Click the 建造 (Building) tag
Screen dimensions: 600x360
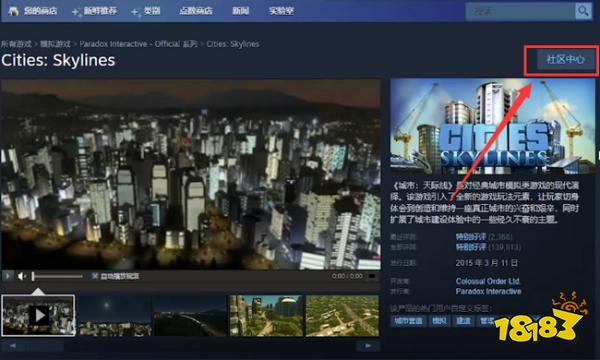coord(463,321)
